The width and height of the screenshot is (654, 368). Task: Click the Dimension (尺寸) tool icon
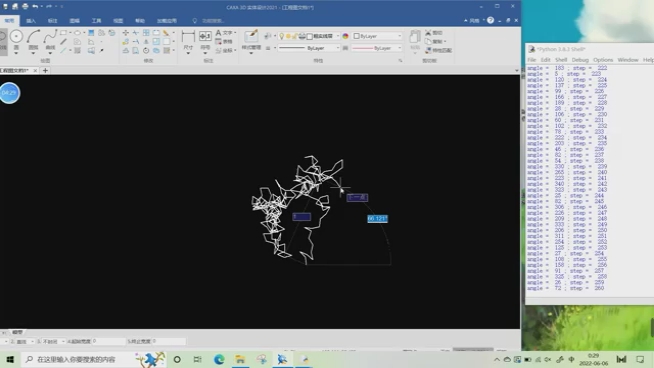pos(188,37)
